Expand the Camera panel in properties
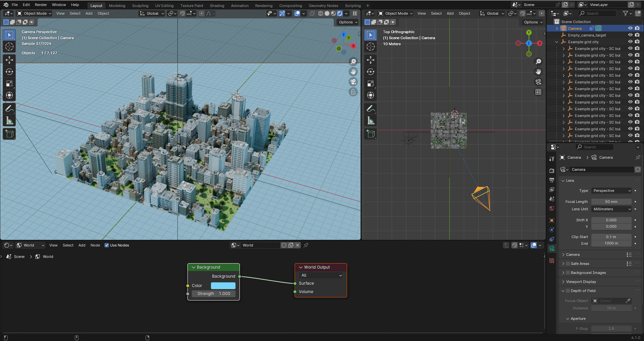 click(x=563, y=255)
